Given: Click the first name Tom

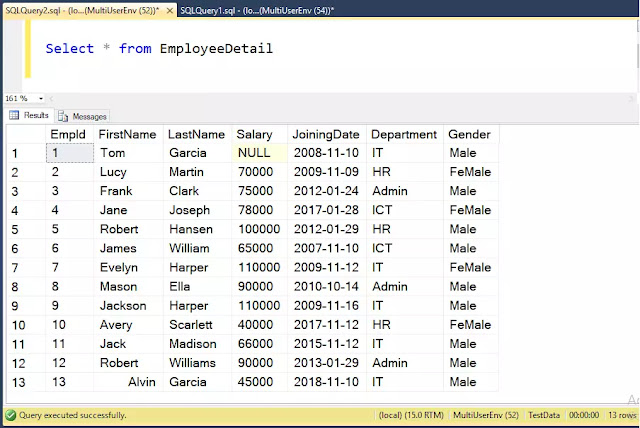Looking at the screenshot, I should click(113, 153).
